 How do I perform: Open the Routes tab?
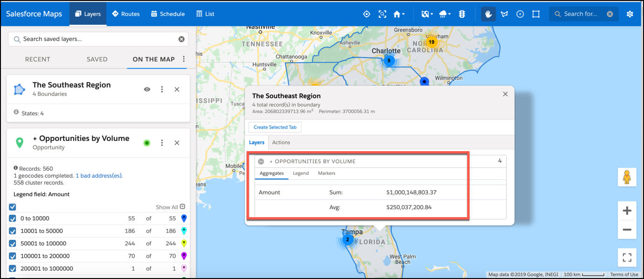tap(126, 14)
